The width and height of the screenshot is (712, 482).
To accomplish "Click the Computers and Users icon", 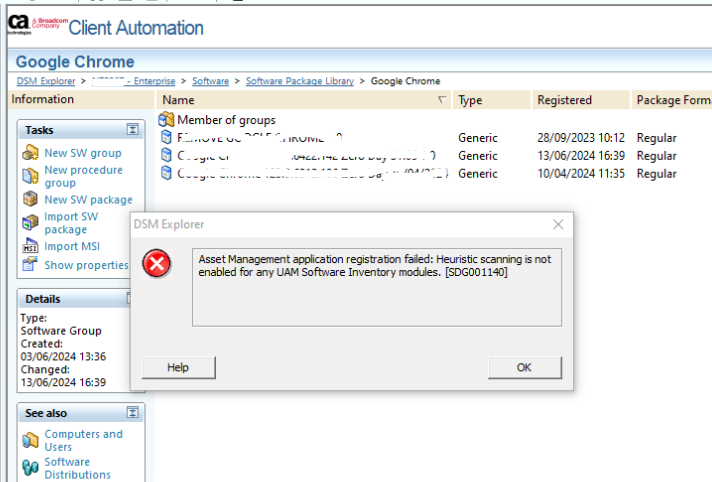I will [30, 440].
